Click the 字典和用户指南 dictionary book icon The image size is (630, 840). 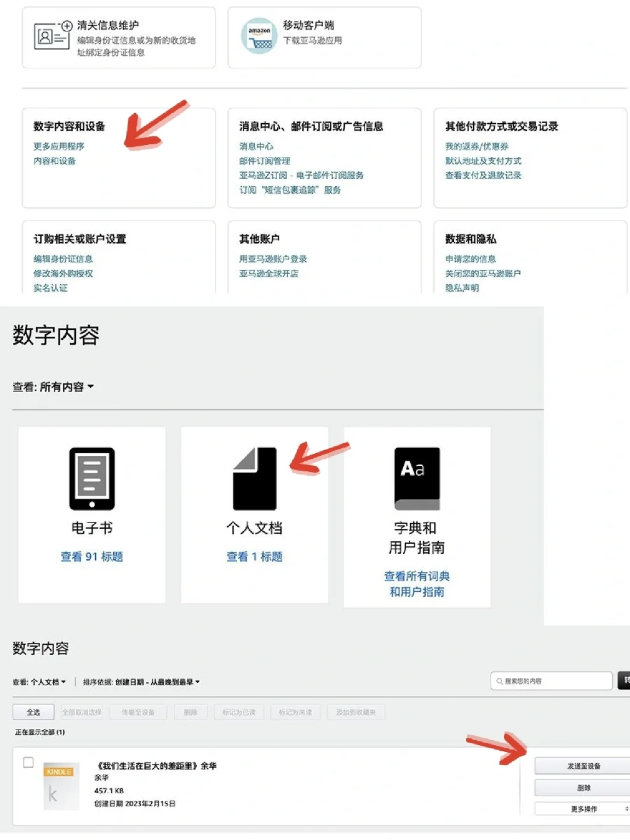417,479
